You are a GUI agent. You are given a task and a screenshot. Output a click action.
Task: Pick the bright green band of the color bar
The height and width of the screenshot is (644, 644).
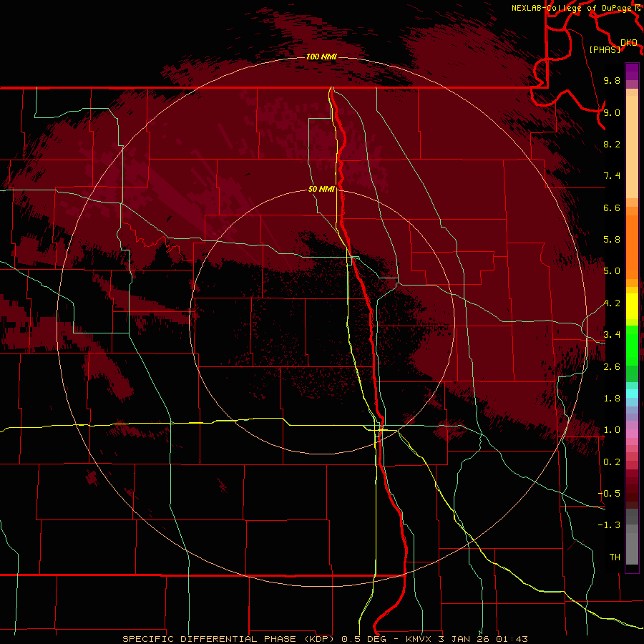click(632, 345)
